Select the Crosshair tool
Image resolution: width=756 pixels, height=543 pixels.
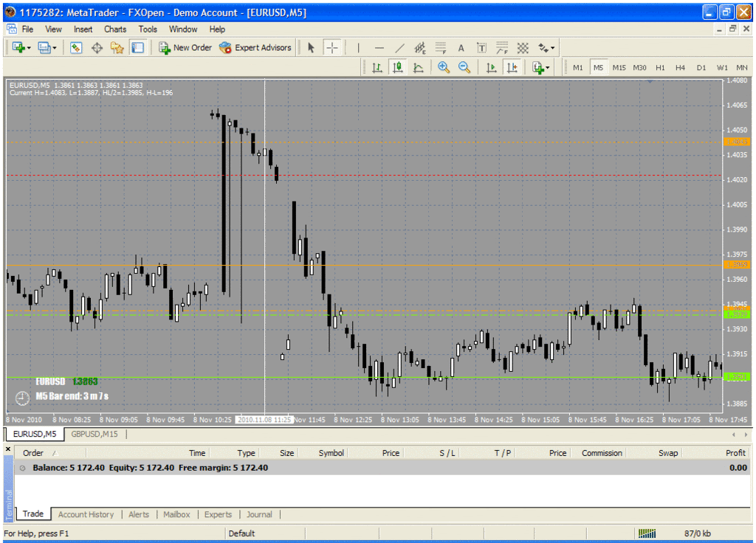332,48
